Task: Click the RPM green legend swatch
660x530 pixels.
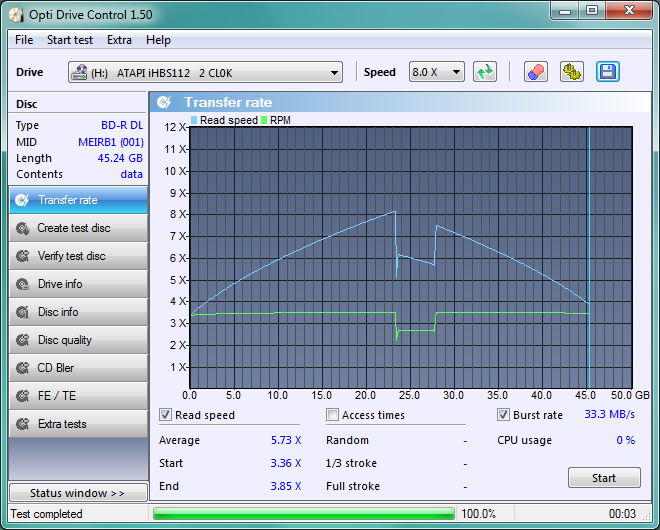Action: 264,120
